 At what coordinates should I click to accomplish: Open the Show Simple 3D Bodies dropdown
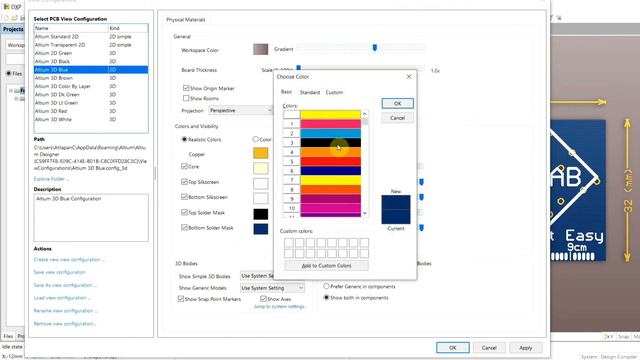click(x=257, y=276)
